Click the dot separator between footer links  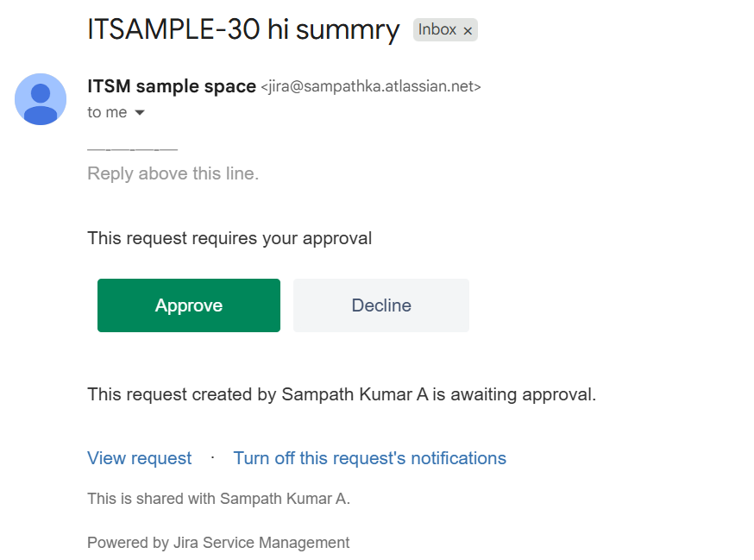(x=212, y=457)
